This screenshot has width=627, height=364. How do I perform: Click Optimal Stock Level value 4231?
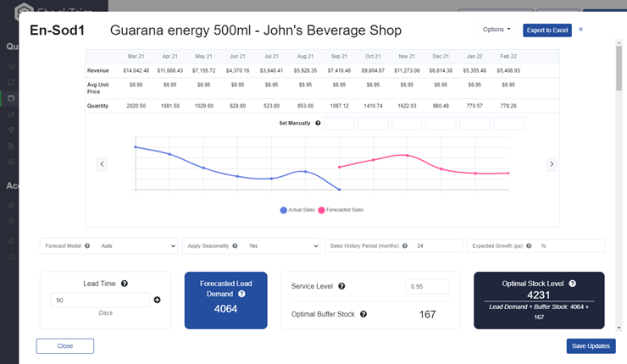coord(539,295)
